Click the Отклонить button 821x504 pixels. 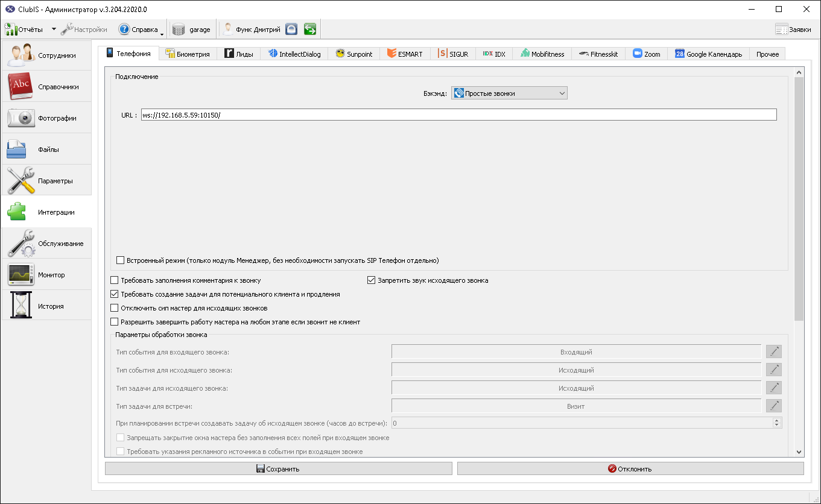click(x=630, y=468)
